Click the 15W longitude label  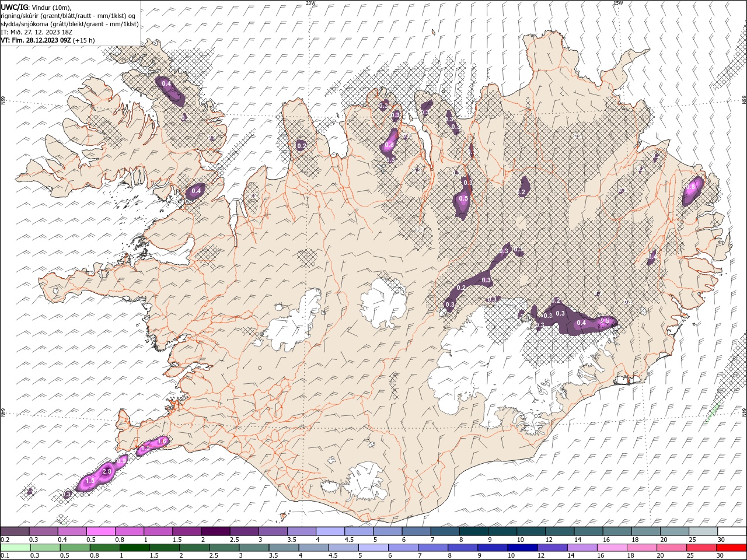coord(618,3)
